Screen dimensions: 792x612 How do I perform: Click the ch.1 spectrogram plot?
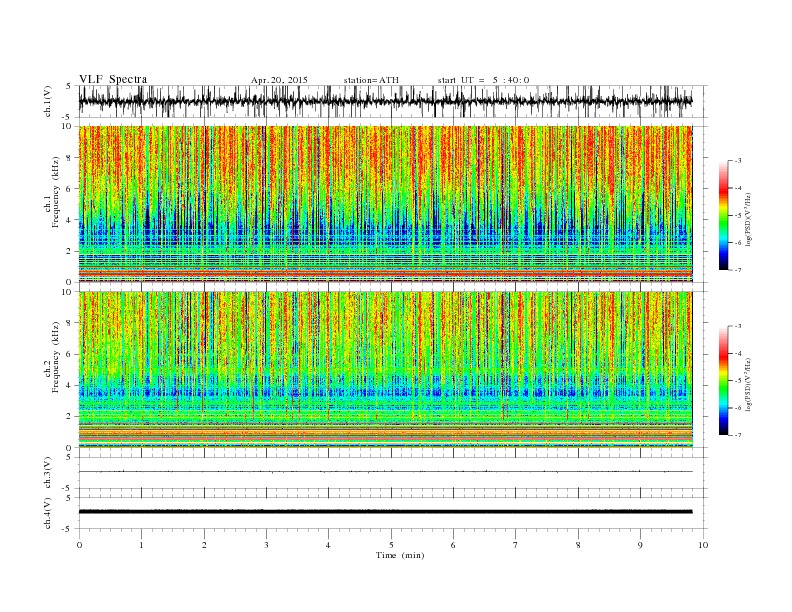385,204
